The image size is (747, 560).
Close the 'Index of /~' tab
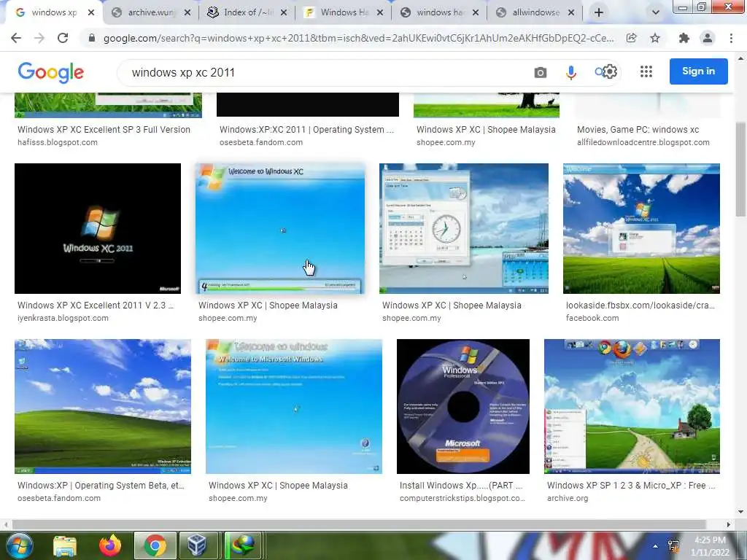tap(284, 13)
